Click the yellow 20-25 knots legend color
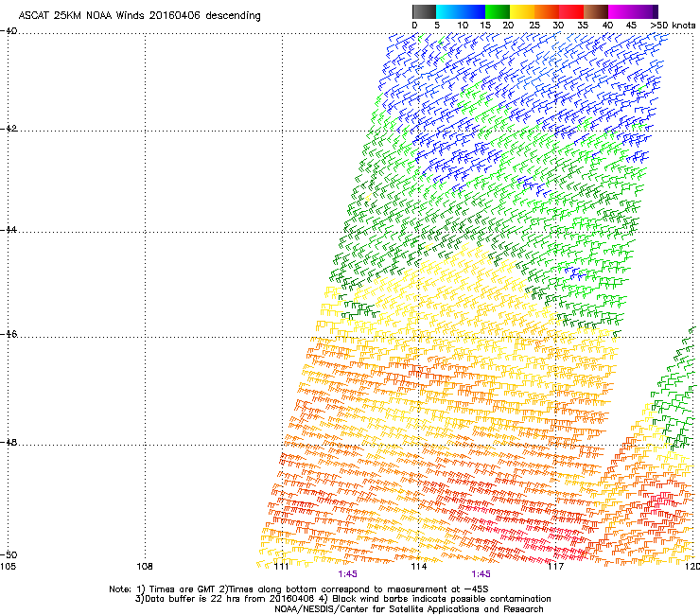Image resolution: width=700 pixels, height=615 pixels. (522, 11)
